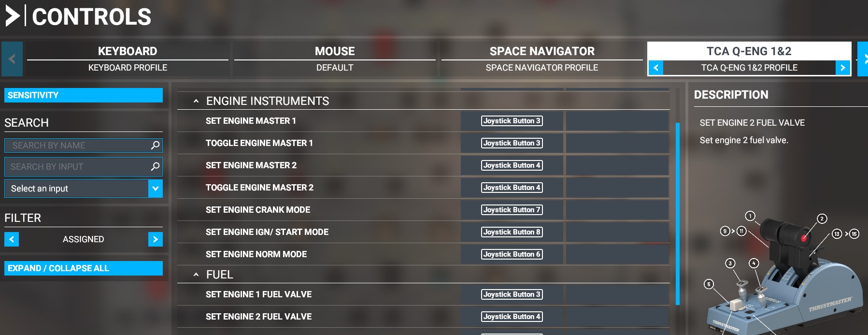Focus the Search by Name field

click(x=77, y=145)
